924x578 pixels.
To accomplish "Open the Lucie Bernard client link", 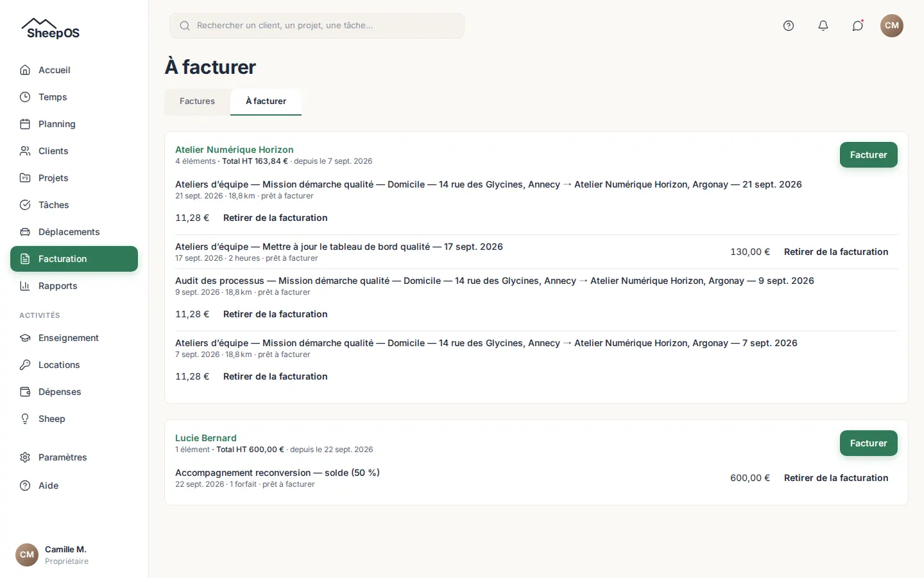I will click(x=206, y=438).
